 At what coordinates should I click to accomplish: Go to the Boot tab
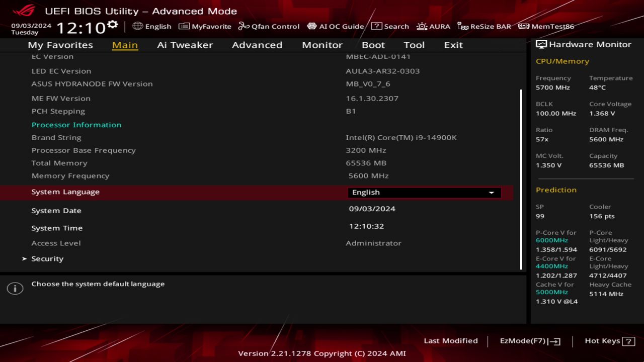coord(373,45)
